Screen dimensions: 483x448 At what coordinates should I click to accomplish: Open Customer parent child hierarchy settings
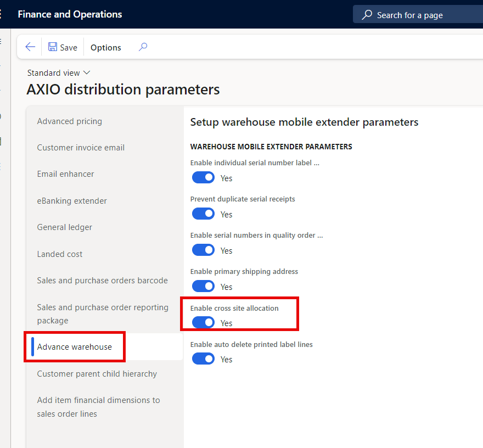click(x=97, y=373)
